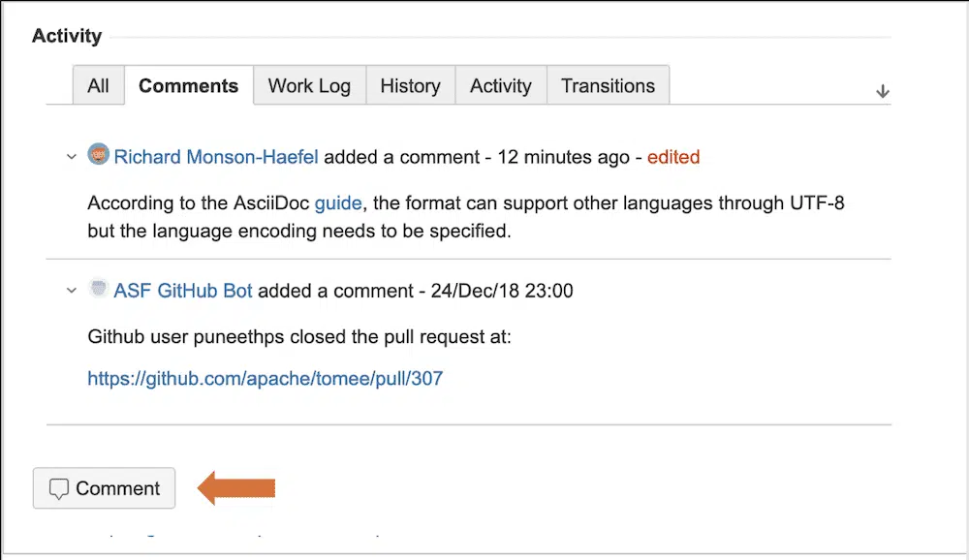Follow the AsciiDoc guide link
This screenshot has height=560, width=969.
pyautogui.click(x=338, y=203)
